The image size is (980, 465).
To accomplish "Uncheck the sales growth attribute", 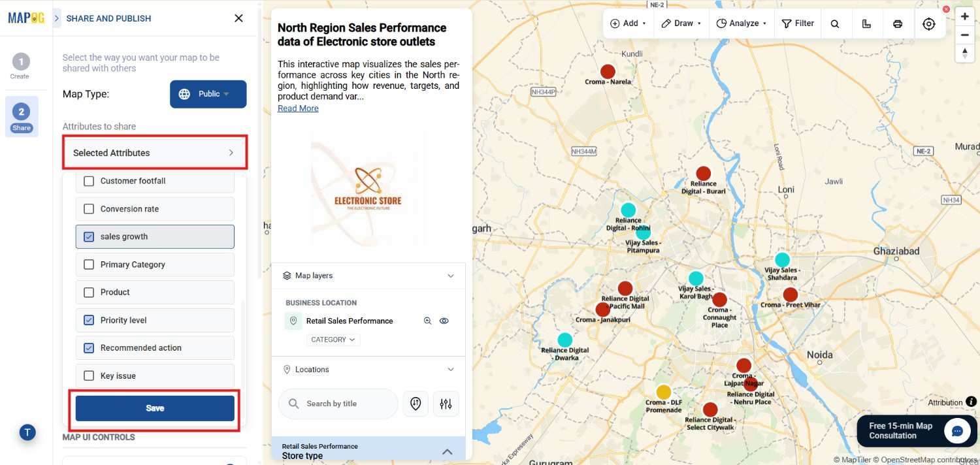I will [90, 237].
